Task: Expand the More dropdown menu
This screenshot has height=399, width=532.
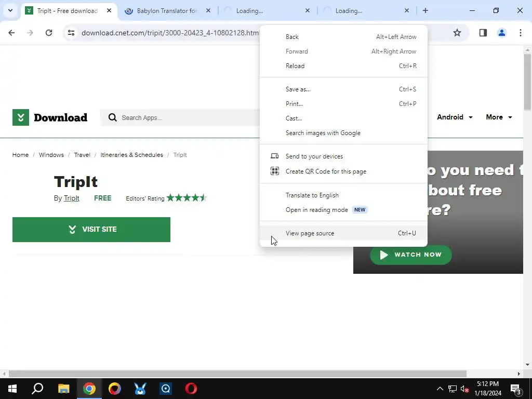Action: coord(499,117)
